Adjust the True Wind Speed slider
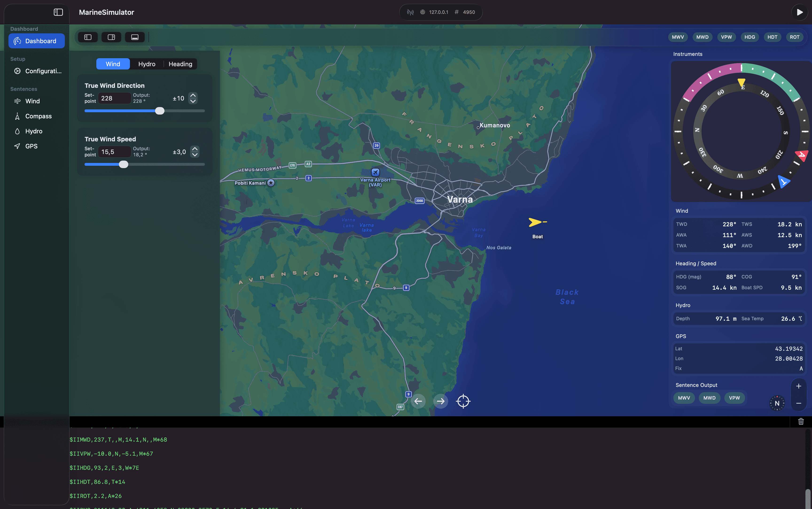The image size is (812, 509). point(124,164)
